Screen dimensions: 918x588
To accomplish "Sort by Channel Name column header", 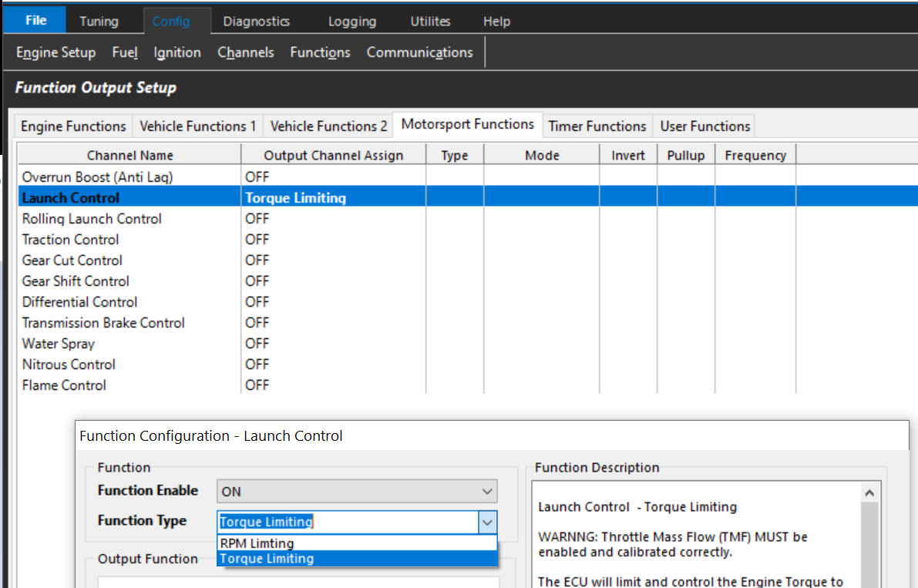I will (130, 156).
